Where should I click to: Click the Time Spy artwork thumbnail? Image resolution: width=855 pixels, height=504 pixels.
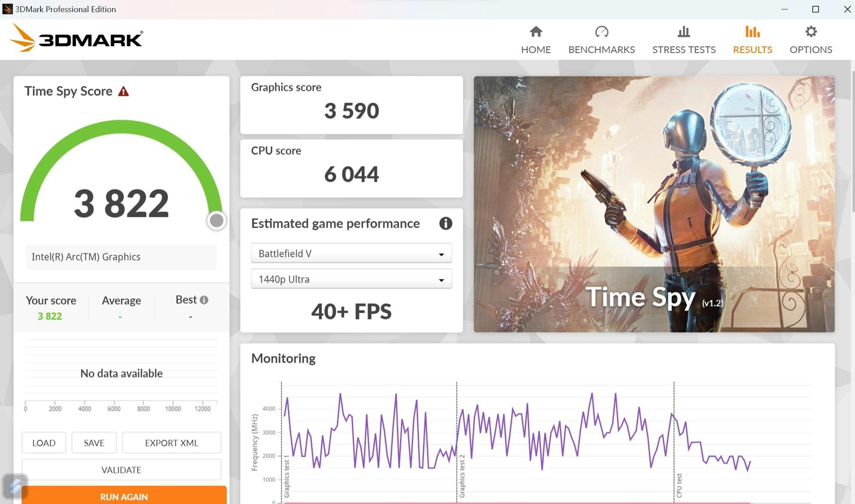click(654, 204)
